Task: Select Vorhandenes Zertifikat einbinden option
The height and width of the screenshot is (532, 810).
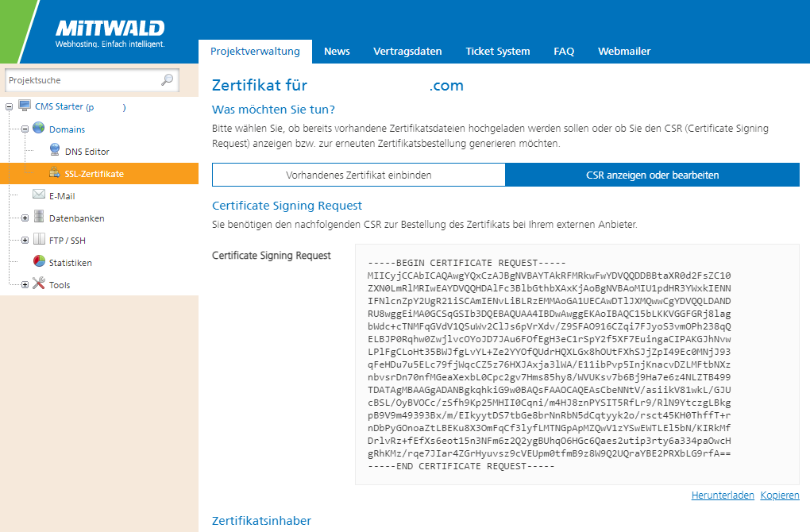Action: [x=358, y=175]
